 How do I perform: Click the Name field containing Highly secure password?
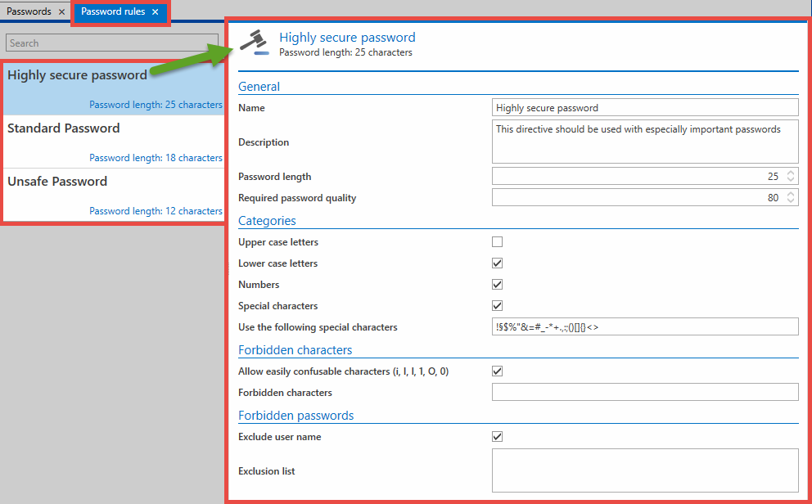tap(645, 107)
